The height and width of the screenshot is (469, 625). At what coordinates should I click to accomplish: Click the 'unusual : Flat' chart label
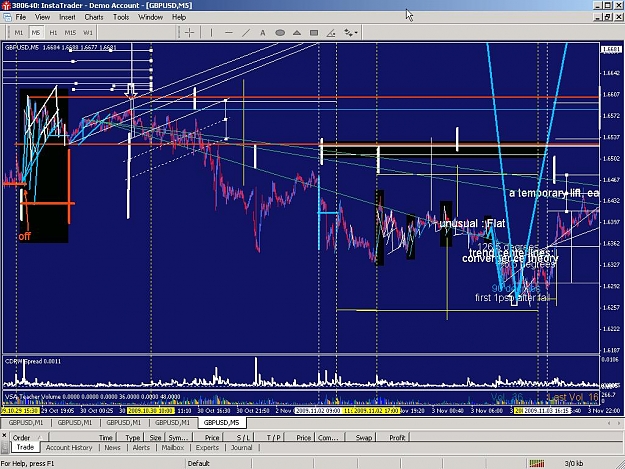tap(472, 224)
